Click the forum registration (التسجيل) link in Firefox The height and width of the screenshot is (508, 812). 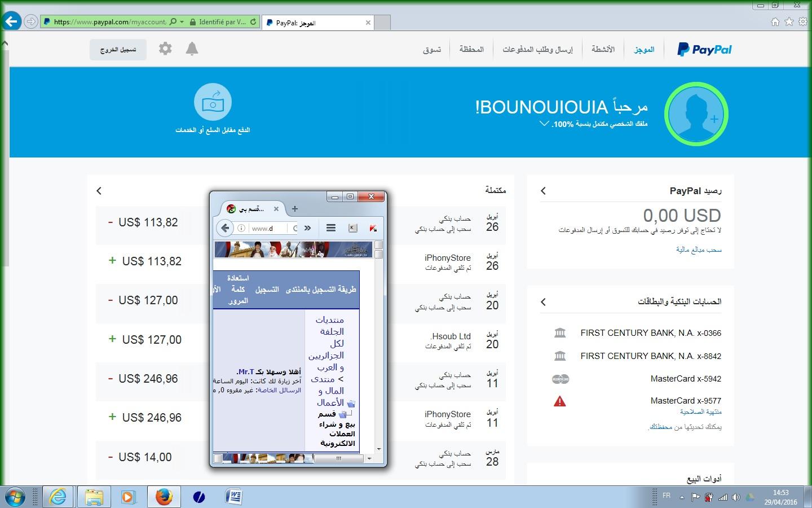267,290
